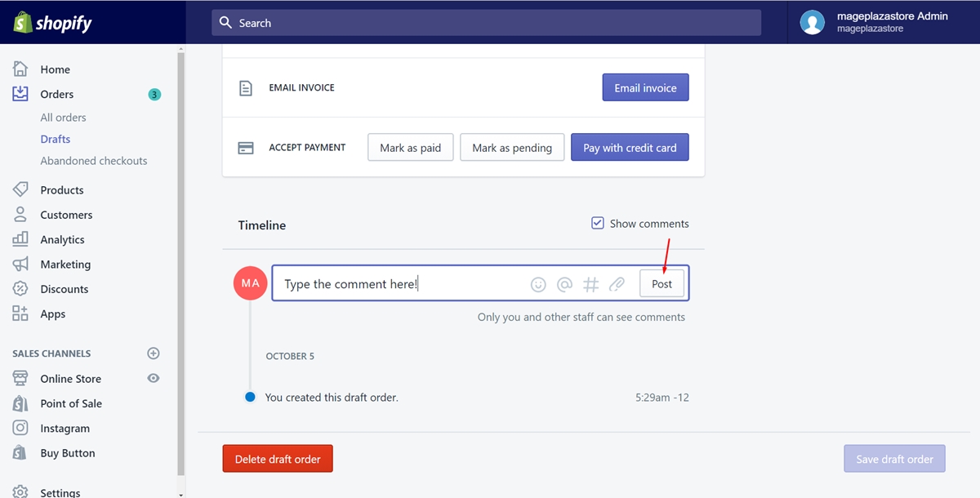
Task: Open the Buy Button channel
Action: point(68,452)
